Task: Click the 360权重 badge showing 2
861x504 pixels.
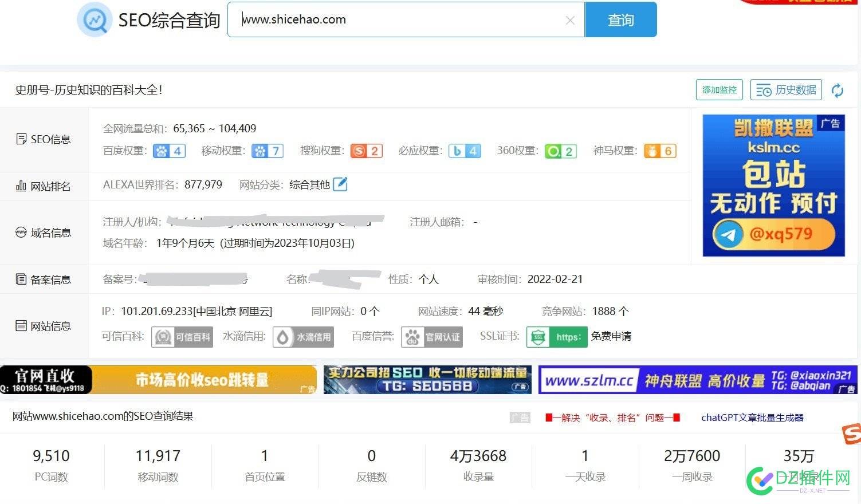Action: (x=561, y=151)
